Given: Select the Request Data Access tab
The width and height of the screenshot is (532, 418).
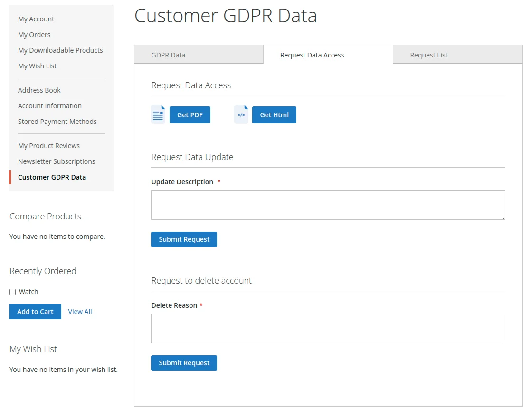Looking at the screenshot, I should pos(312,55).
